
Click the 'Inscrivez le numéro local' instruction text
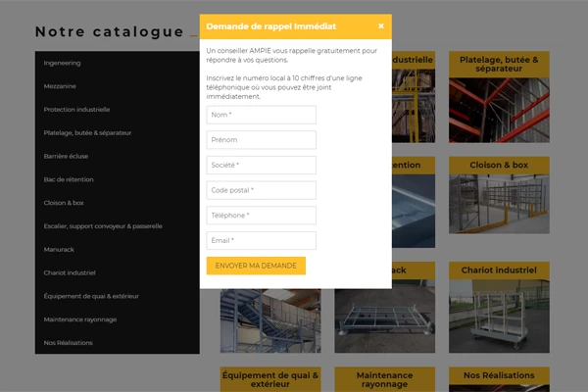point(284,87)
